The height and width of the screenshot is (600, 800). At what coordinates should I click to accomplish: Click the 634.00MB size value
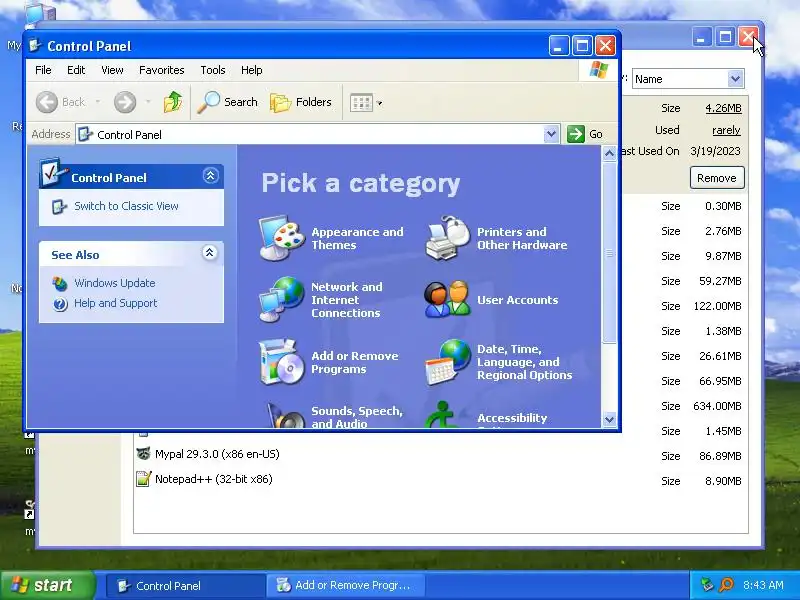tap(717, 406)
